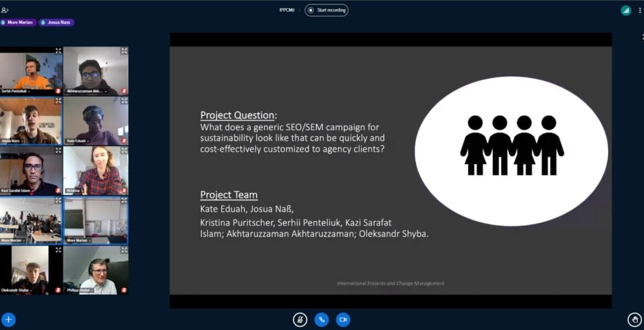Image resolution: width=644 pixels, height=330 pixels.
Task: Open Kazi Sarafat Islam name dropdown
Action: [x=17, y=191]
